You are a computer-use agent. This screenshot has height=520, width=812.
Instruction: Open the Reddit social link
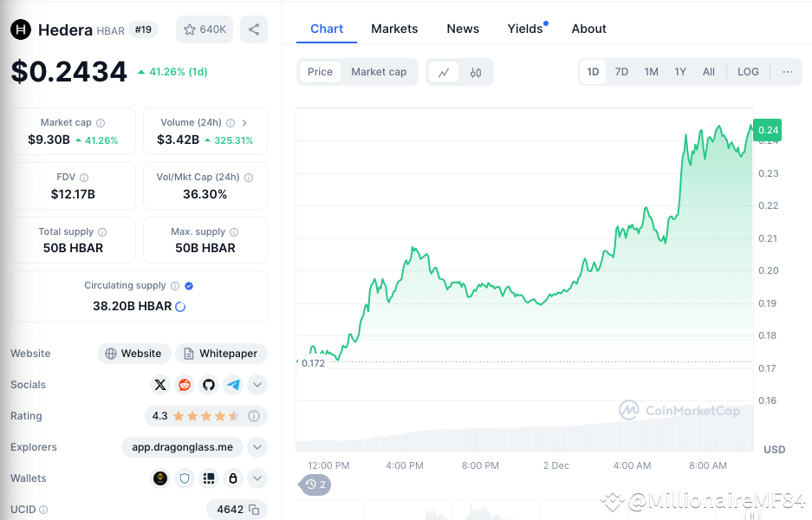[185, 385]
